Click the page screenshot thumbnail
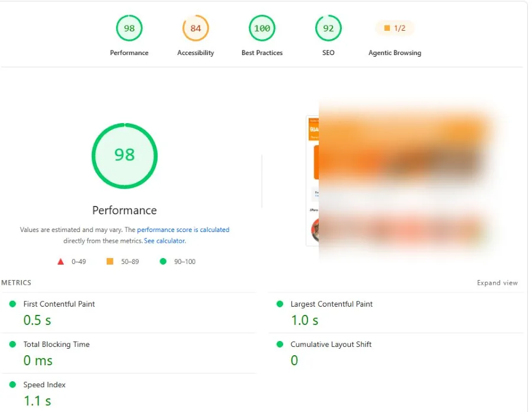 (x=399, y=180)
